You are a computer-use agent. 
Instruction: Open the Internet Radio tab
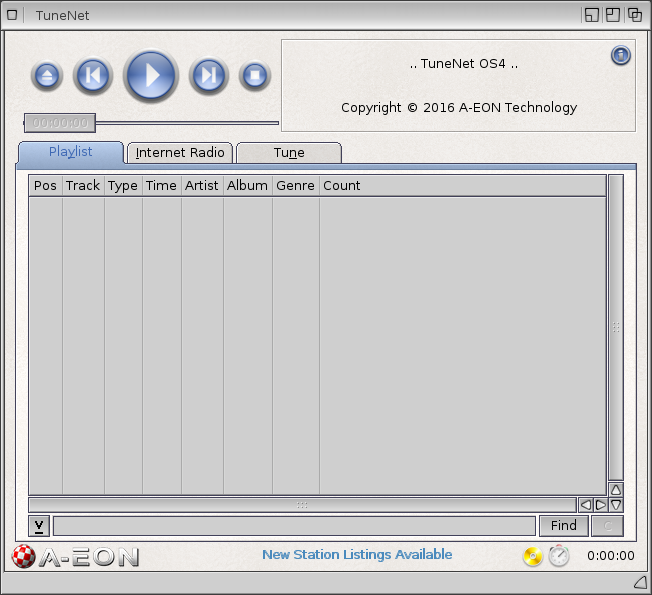pos(180,153)
